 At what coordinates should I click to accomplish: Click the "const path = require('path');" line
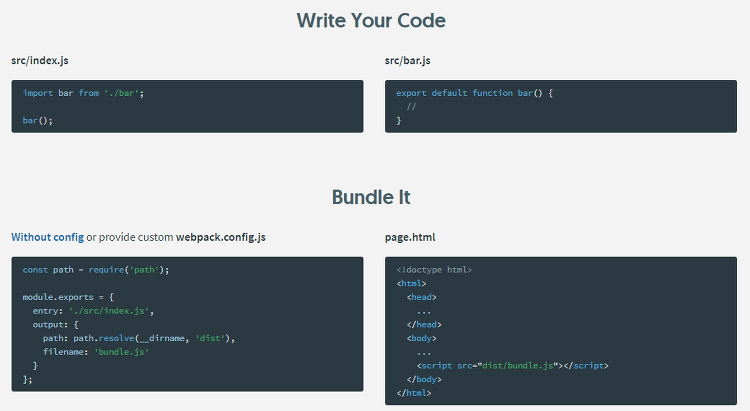coord(96,270)
